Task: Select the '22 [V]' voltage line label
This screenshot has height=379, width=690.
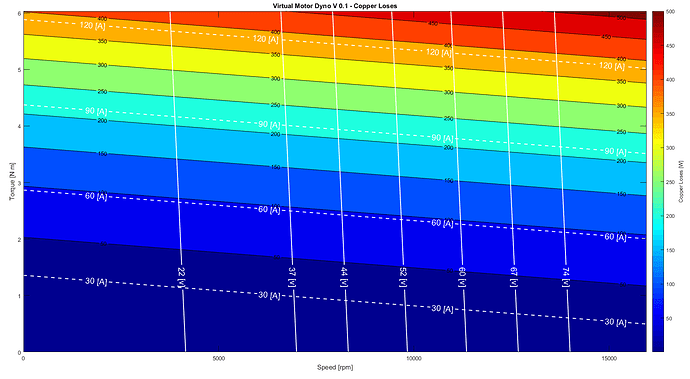Action: (x=181, y=277)
